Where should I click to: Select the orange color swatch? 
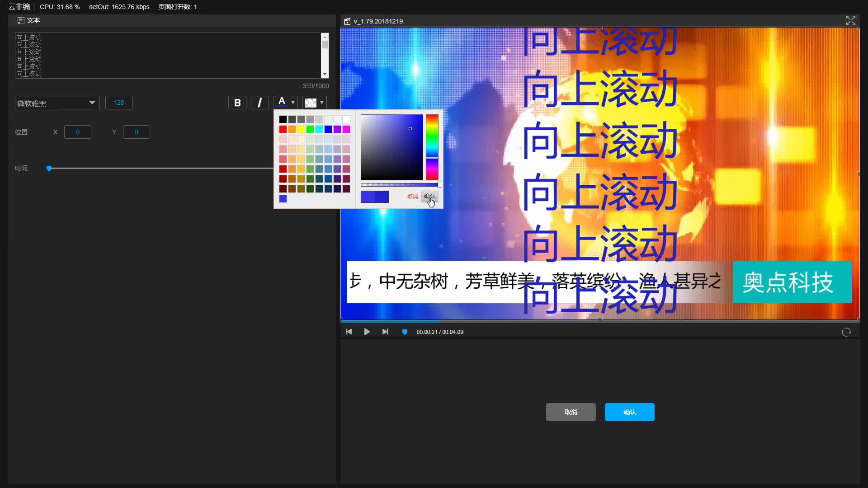coord(292,129)
